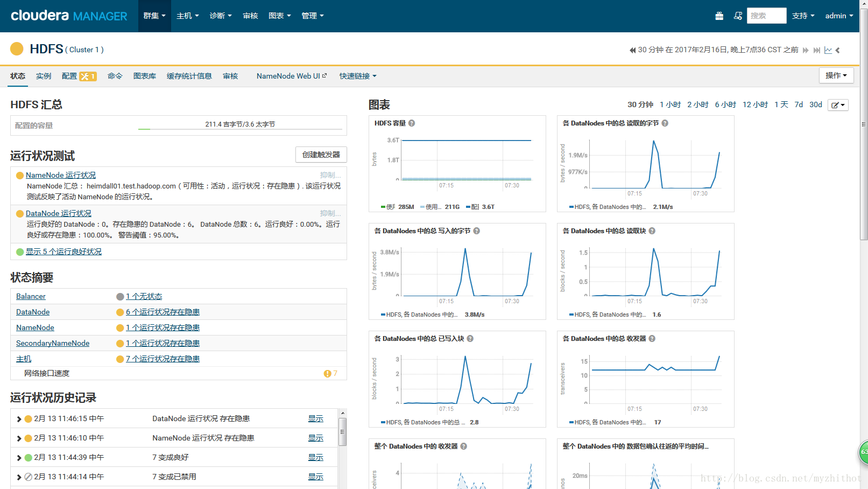This screenshot has height=489, width=868.
Task: Open the 管理 dropdown menu
Action: tap(313, 16)
